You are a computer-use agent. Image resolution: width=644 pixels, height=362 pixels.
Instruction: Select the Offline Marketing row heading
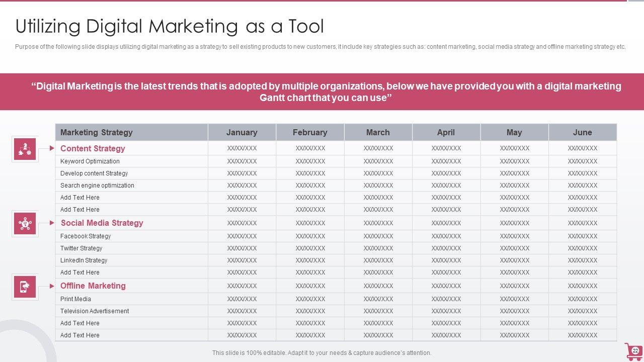click(x=93, y=286)
